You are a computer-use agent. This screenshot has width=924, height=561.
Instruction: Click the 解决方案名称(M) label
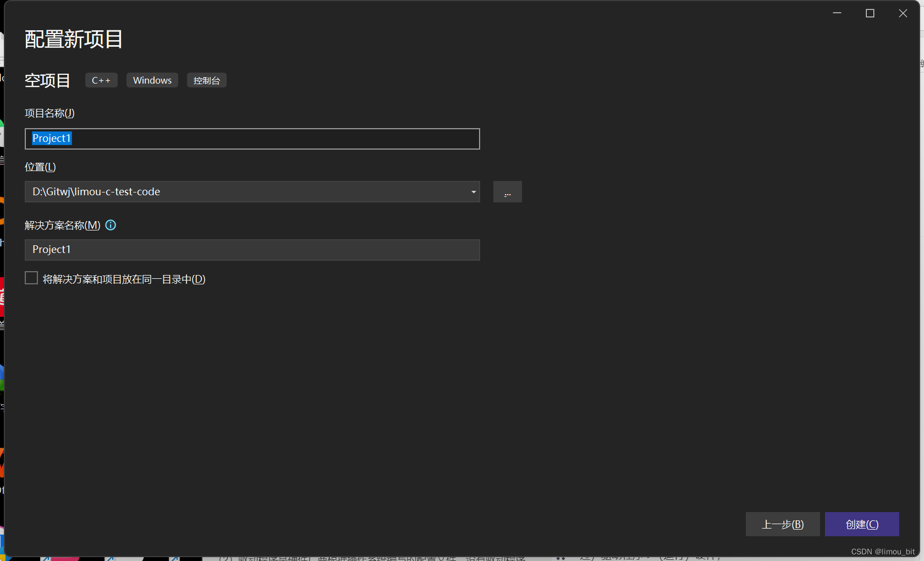62,226
